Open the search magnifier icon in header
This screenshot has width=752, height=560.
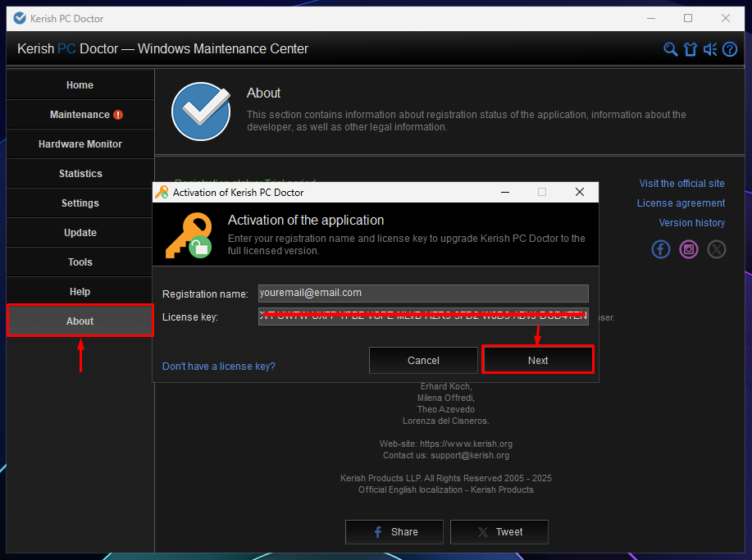coord(670,49)
